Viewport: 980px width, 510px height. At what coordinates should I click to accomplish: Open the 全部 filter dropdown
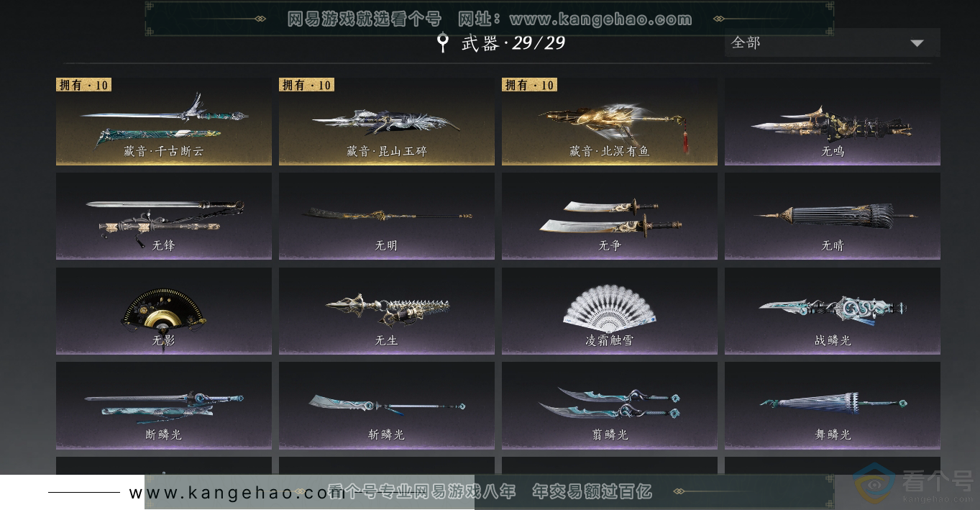pos(833,42)
